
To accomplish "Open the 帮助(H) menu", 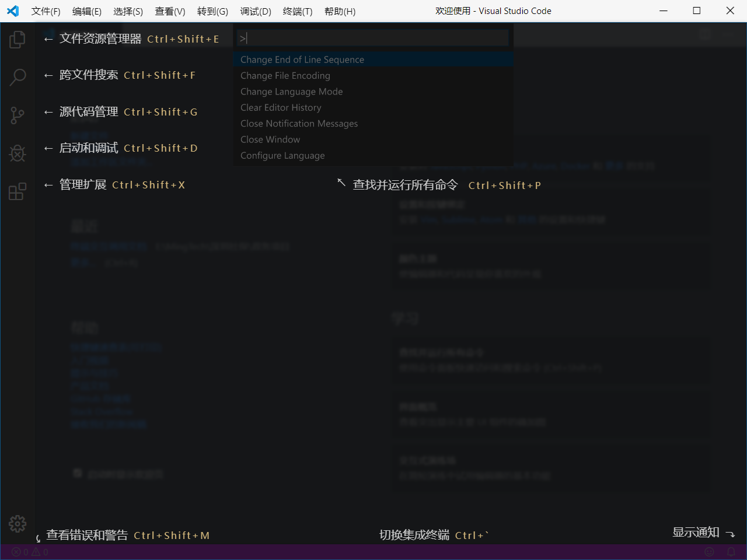I will [x=340, y=11].
